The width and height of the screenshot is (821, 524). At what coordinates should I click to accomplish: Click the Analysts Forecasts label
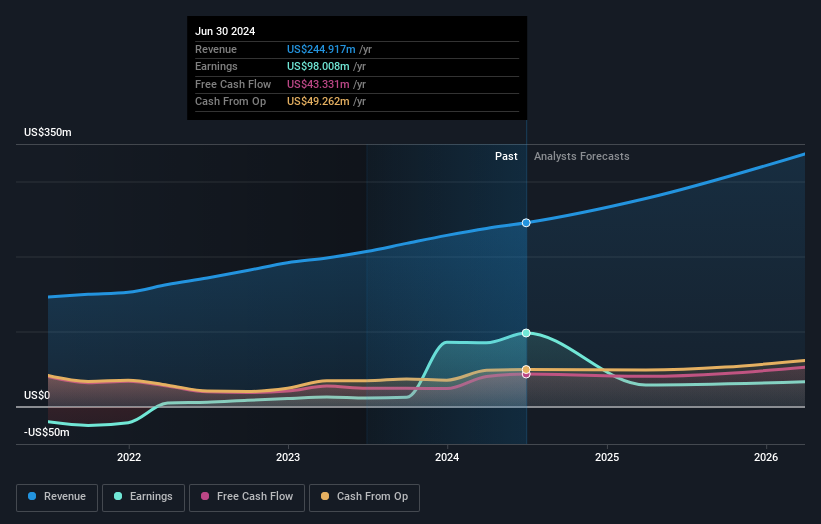(x=581, y=157)
